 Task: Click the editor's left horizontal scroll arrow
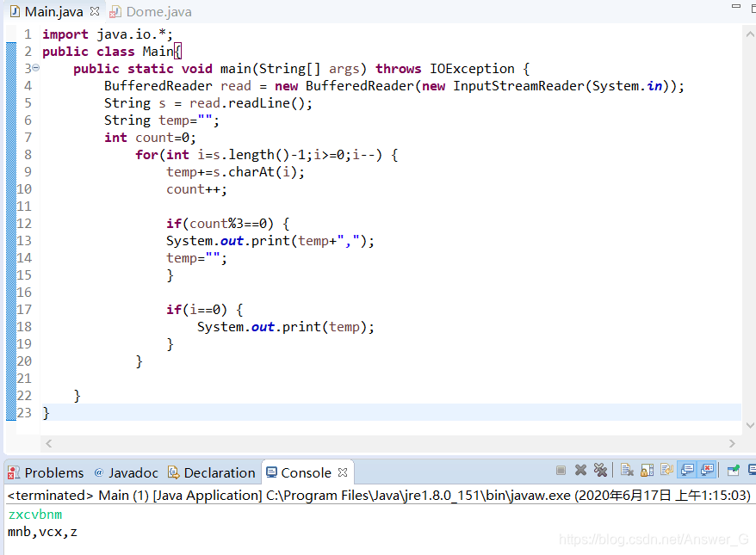(x=49, y=444)
